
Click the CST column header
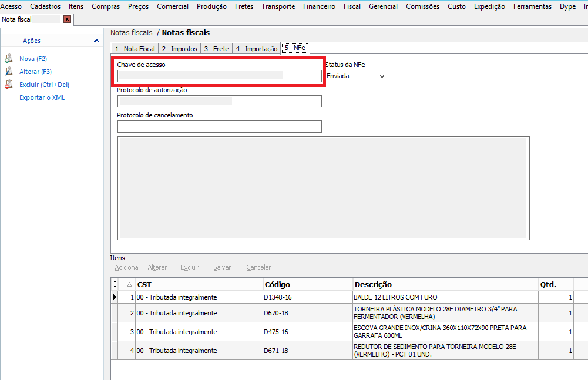point(199,284)
